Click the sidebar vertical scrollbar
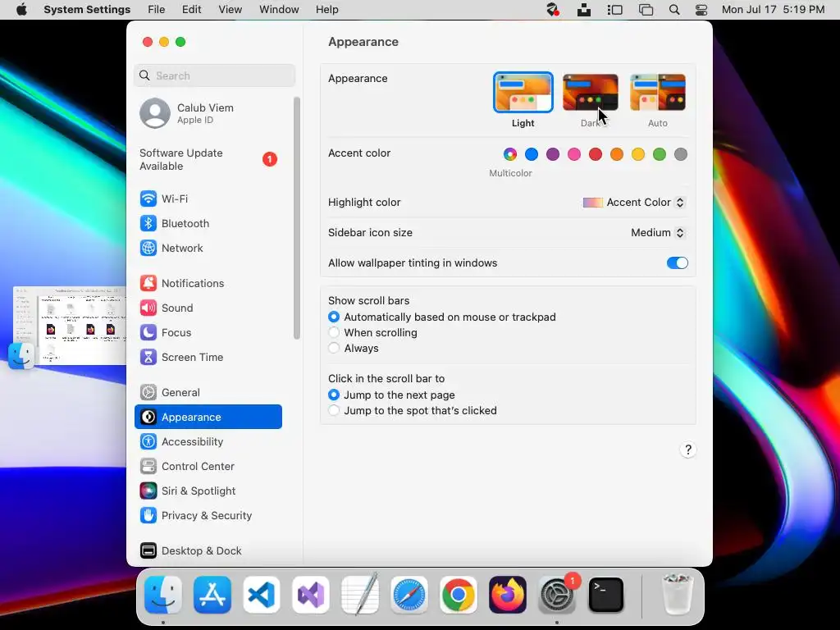The height and width of the screenshot is (630, 840). [297, 218]
